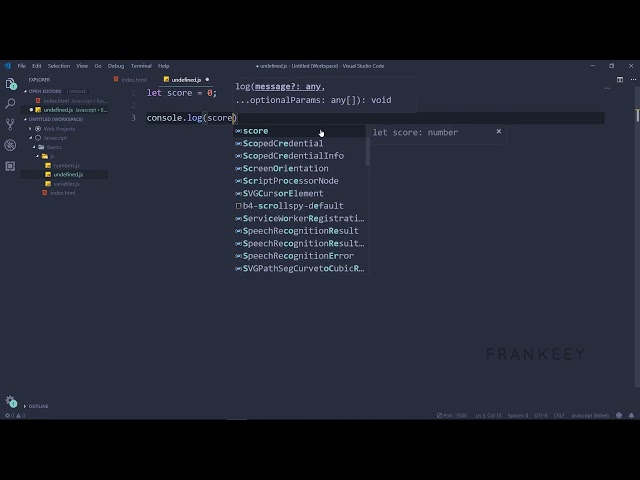
Task: Open the Go menu
Action: click(98, 66)
